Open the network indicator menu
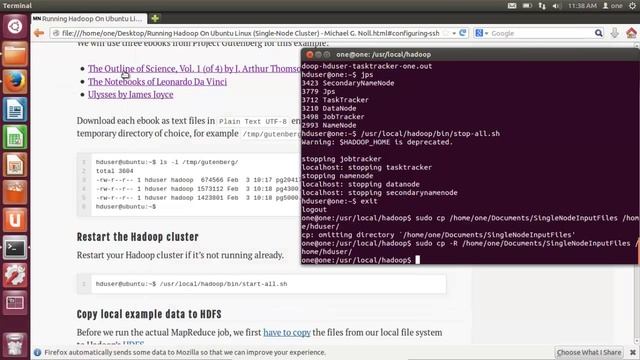This screenshot has width=640, height=360. [542, 6]
